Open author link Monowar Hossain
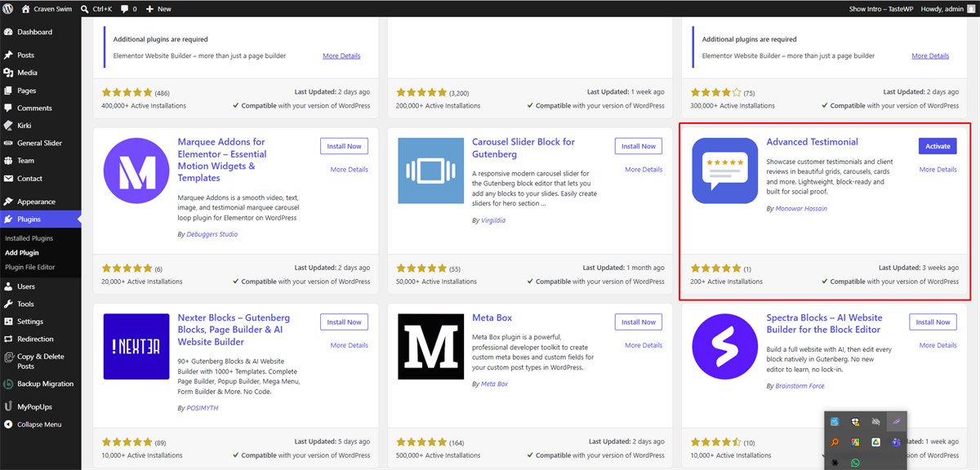The image size is (980, 470). coord(801,209)
